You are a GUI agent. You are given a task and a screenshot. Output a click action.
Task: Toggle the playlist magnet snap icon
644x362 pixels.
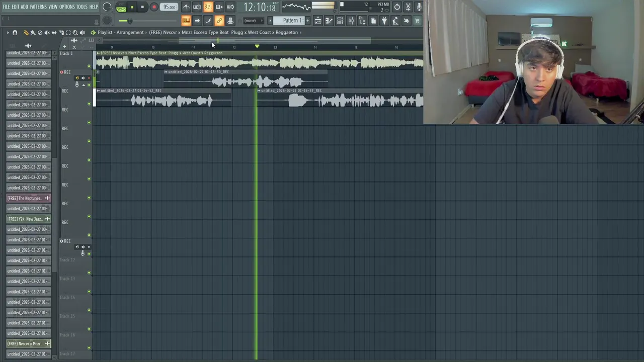(x=15, y=33)
